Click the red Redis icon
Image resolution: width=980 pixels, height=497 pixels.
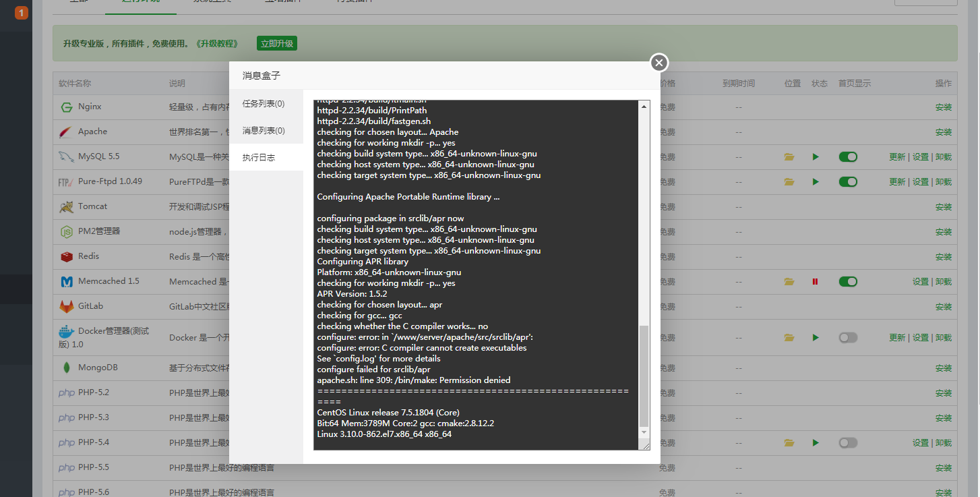pyautogui.click(x=66, y=257)
